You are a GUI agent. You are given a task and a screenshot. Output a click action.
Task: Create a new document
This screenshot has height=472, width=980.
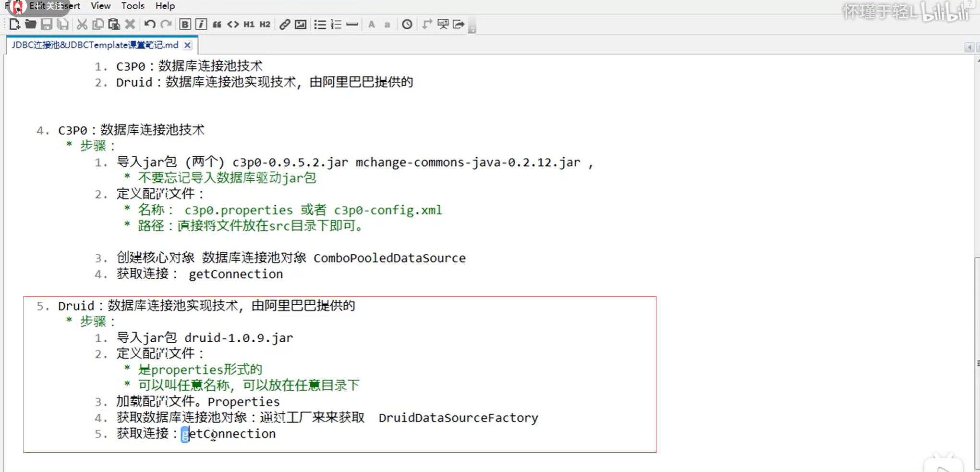(x=14, y=24)
